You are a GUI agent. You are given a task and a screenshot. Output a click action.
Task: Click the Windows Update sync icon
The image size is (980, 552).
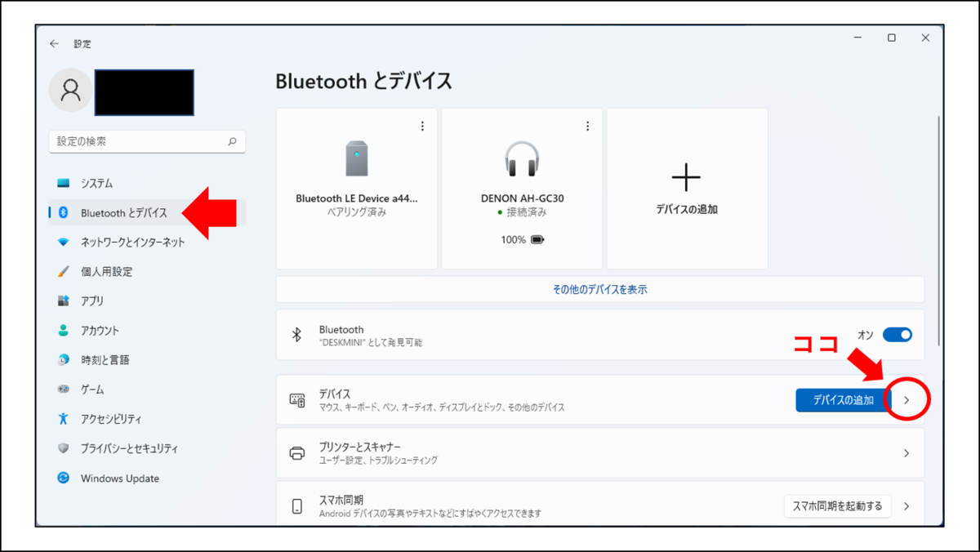click(x=64, y=479)
